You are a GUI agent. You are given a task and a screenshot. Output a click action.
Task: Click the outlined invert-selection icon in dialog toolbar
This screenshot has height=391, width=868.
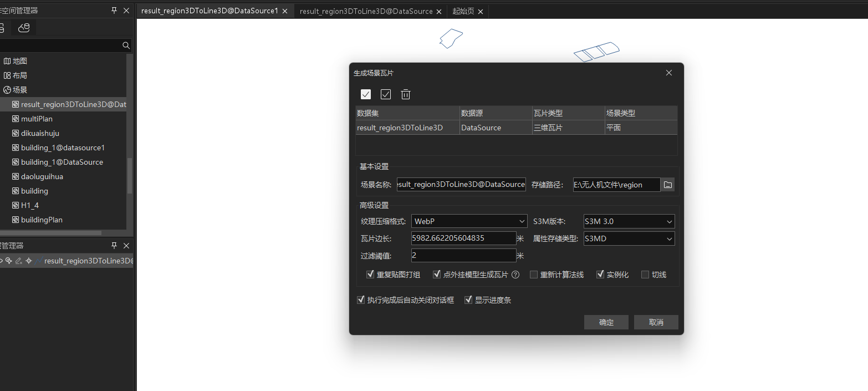[x=386, y=94]
